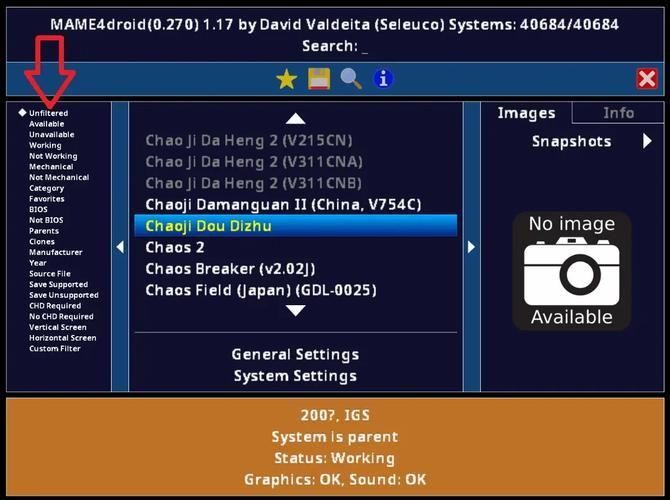Screen dimensions: 670x500
Task: Select the Not Mechanical filter
Action: 59,177
